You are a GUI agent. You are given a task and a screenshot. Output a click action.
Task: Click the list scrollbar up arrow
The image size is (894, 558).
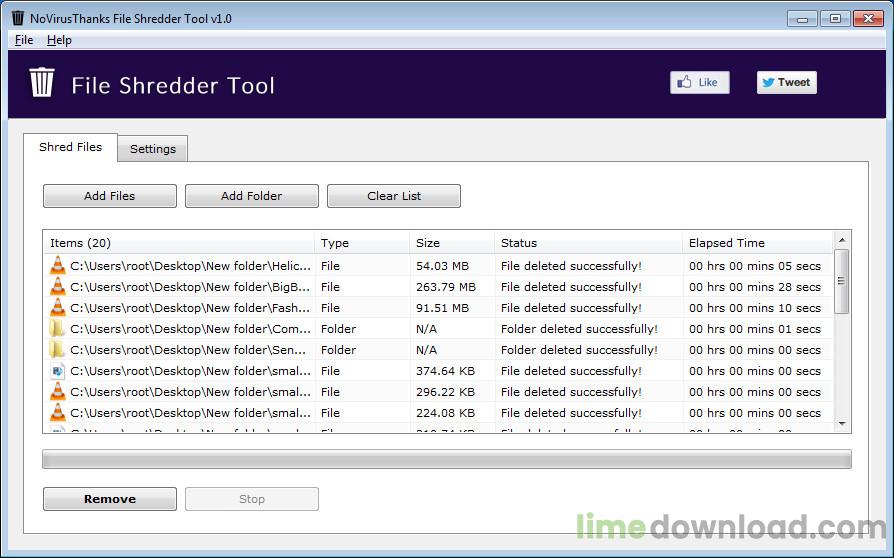point(842,239)
